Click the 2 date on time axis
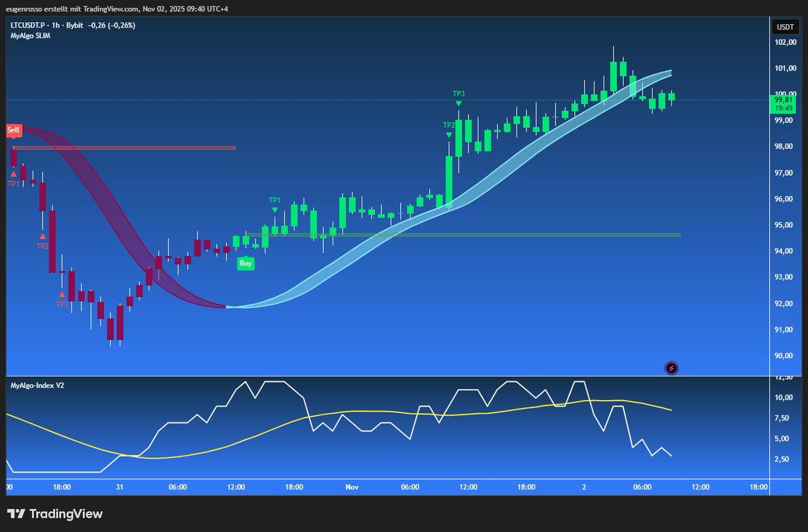Image resolution: width=808 pixels, height=532 pixels. coord(584,486)
